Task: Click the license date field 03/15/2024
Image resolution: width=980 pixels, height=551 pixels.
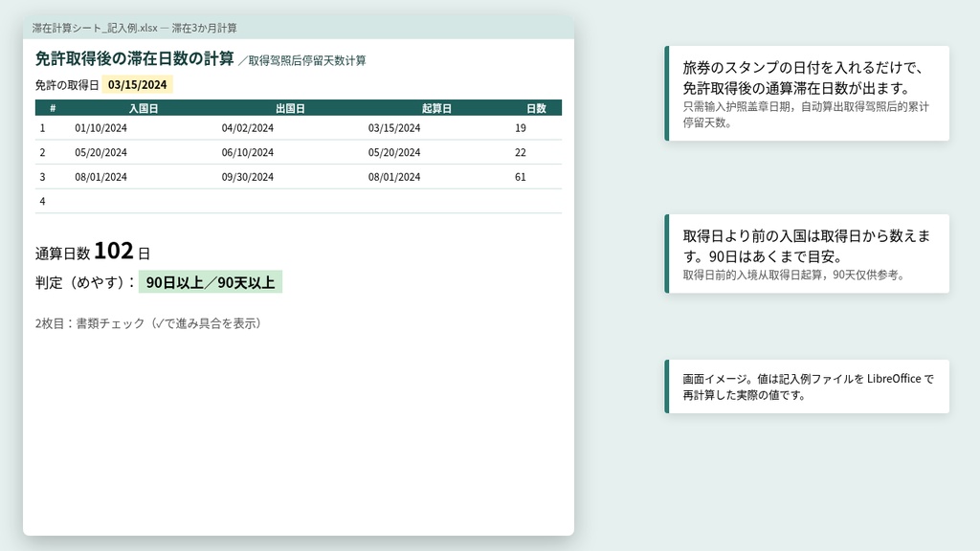Action: coord(138,85)
